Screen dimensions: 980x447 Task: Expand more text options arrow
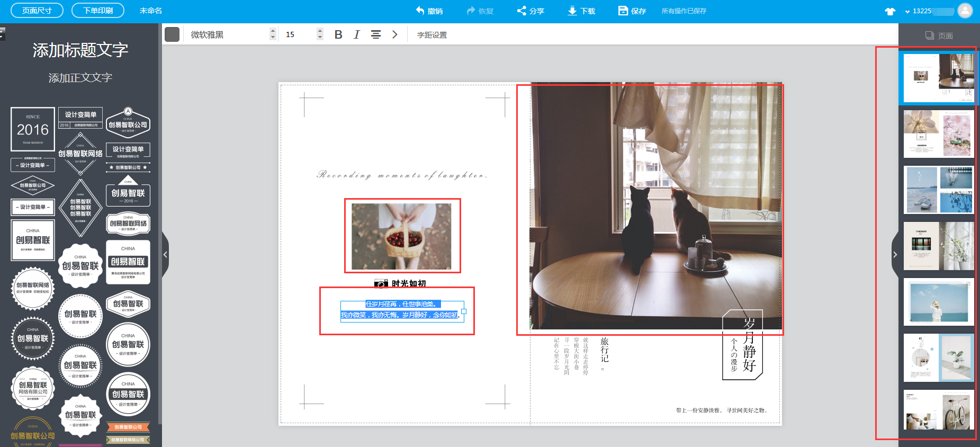[394, 34]
